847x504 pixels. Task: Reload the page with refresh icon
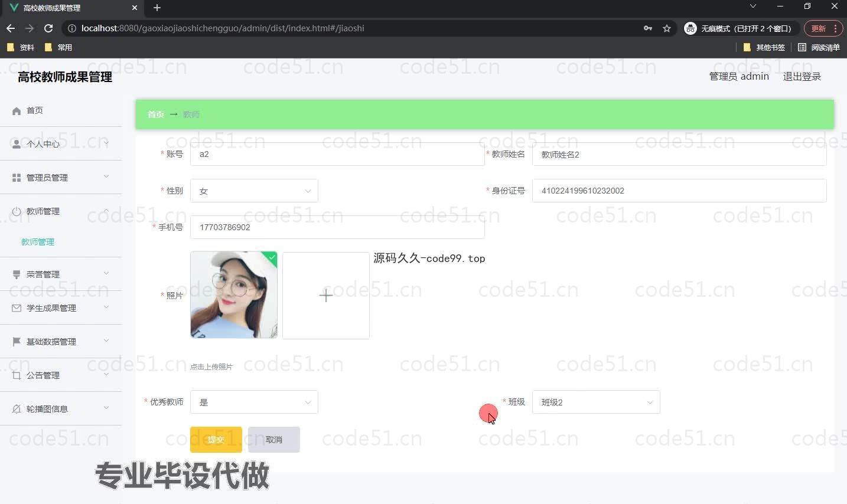pyautogui.click(x=48, y=28)
